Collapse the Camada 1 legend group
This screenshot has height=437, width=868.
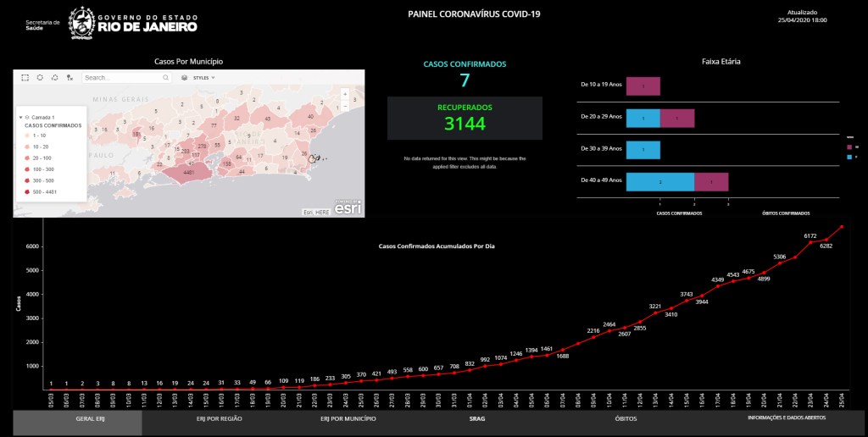(x=20, y=117)
